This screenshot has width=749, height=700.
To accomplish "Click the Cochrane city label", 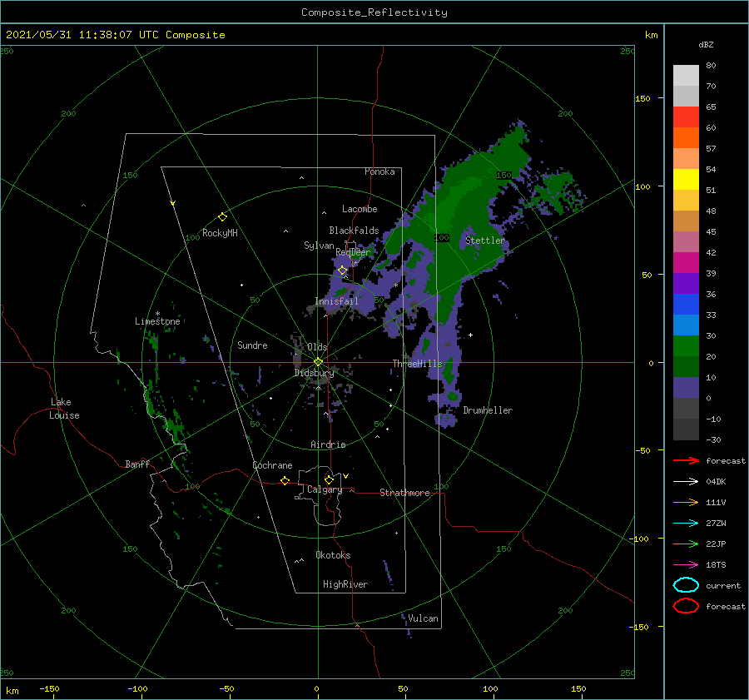I will [272, 465].
